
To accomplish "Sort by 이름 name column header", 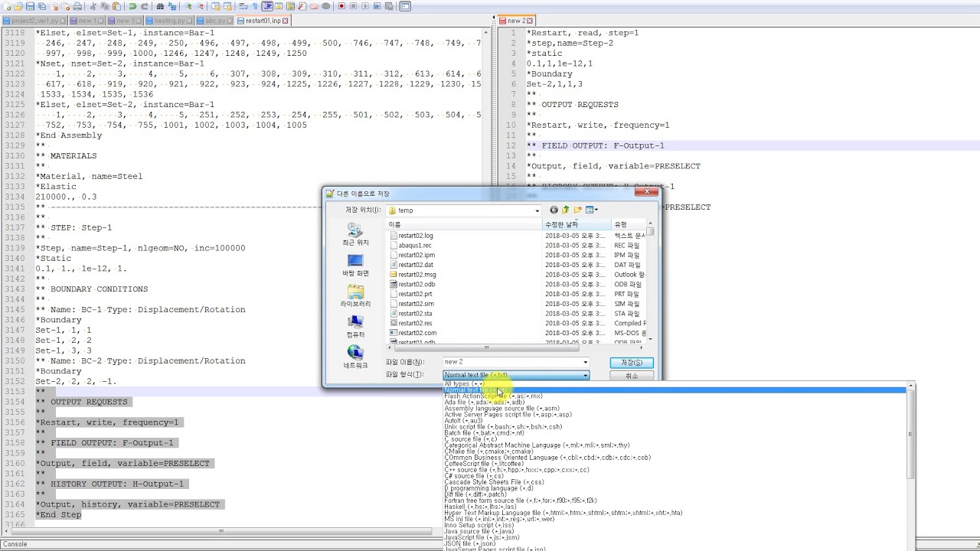I will (x=464, y=224).
